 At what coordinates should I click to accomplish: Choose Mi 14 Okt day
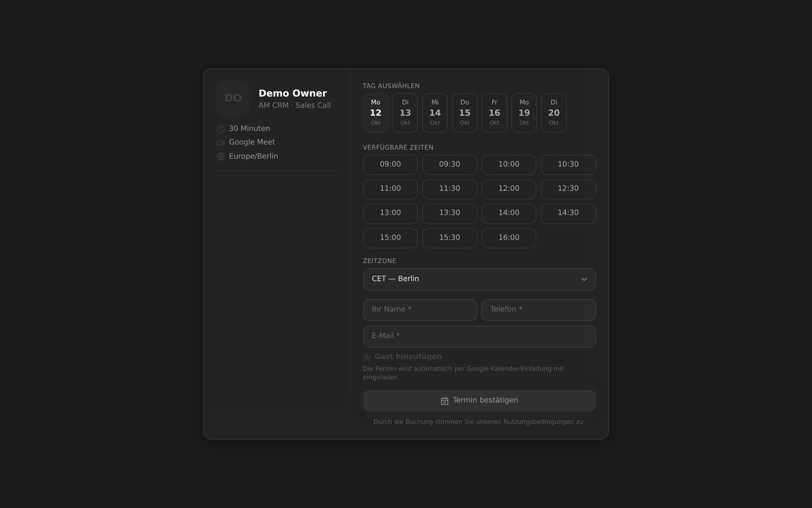[435, 113]
